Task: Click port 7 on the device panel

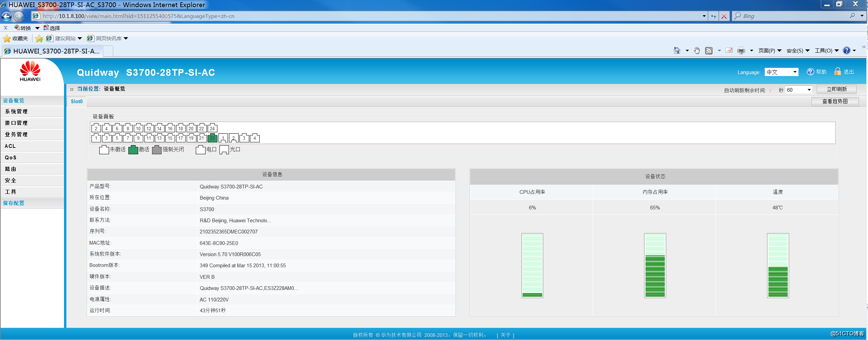Action: [x=128, y=138]
